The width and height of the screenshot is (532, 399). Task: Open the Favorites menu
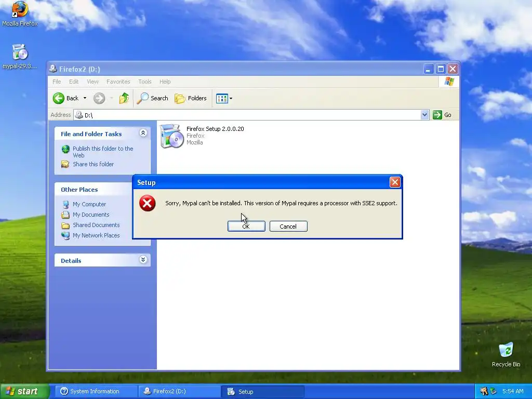click(x=118, y=82)
